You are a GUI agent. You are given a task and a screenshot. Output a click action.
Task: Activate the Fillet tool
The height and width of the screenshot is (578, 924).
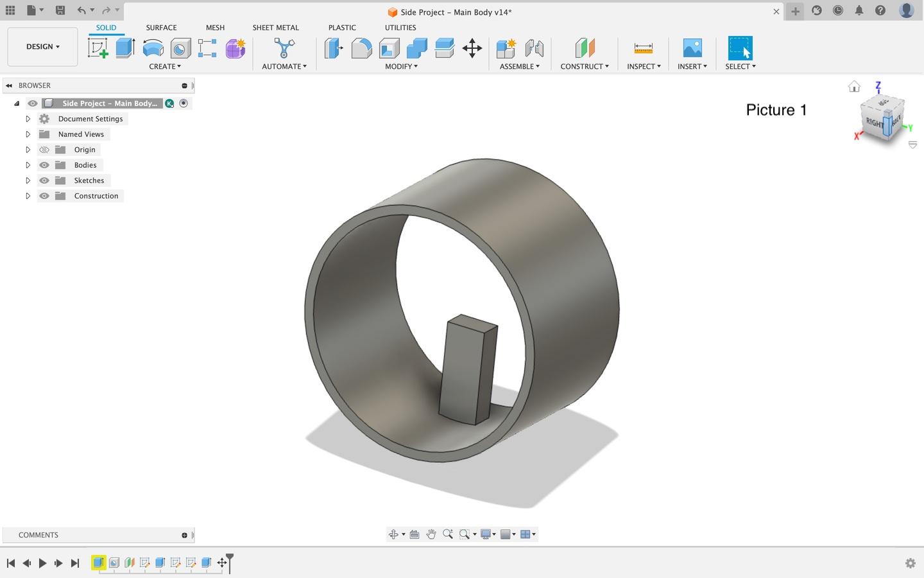tap(361, 48)
